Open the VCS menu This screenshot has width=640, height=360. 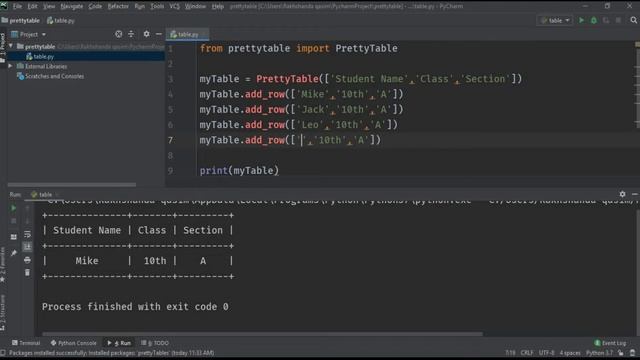pos(174,6)
